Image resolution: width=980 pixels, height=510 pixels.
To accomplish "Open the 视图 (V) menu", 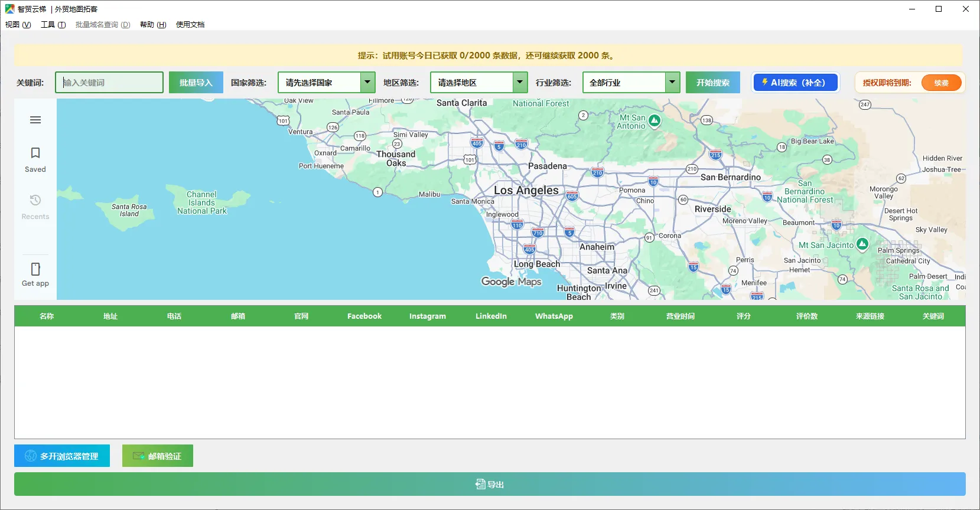I will (18, 25).
